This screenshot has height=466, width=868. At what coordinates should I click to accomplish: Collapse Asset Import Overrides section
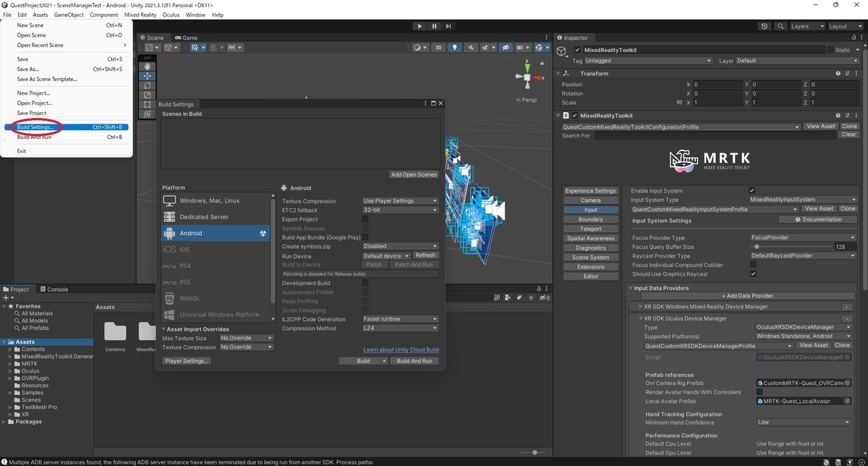(x=163, y=329)
